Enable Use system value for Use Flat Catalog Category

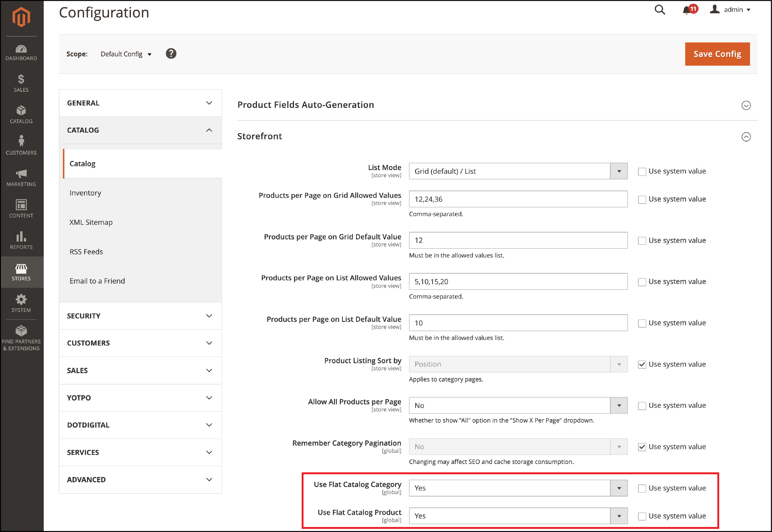pyautogui.click(x=641, y=487)
